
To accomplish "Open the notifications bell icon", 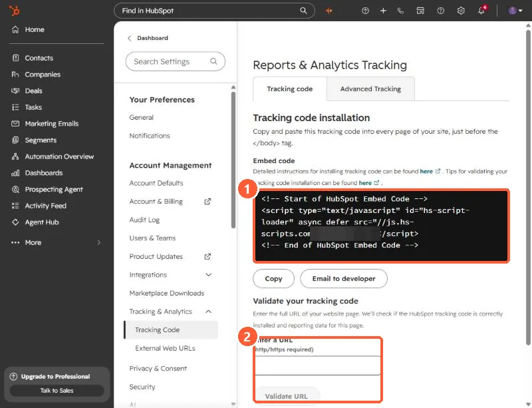I will [481, 10].
